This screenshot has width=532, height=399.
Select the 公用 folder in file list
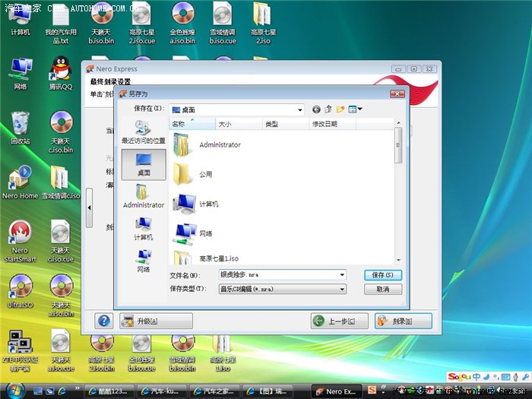coord(193,174)
